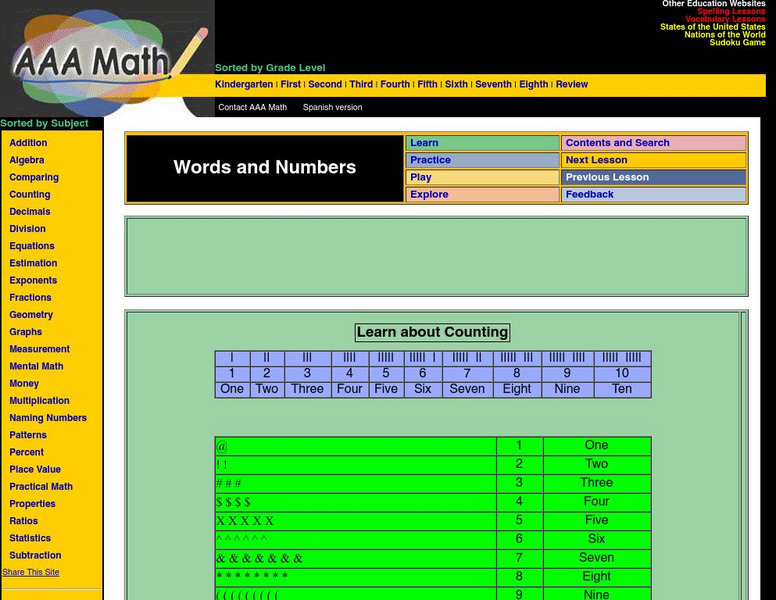Open Measurement subject
This screenshot has height=600, width=776.
point(40,349)
